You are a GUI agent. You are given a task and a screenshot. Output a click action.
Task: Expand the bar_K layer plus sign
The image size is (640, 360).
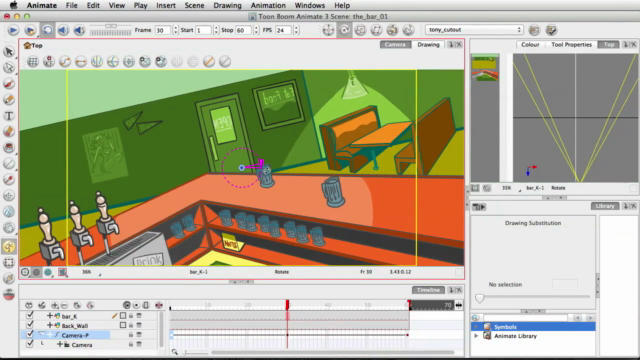point(50,316)
